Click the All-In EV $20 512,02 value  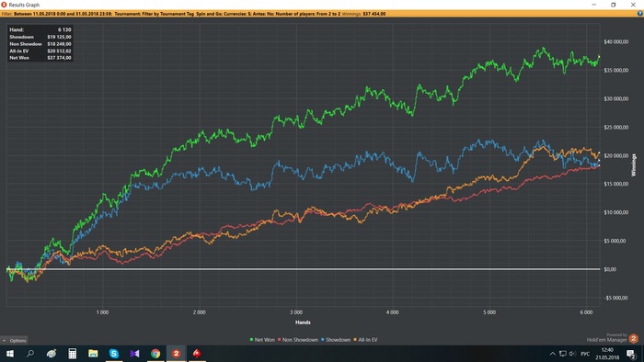59,51
